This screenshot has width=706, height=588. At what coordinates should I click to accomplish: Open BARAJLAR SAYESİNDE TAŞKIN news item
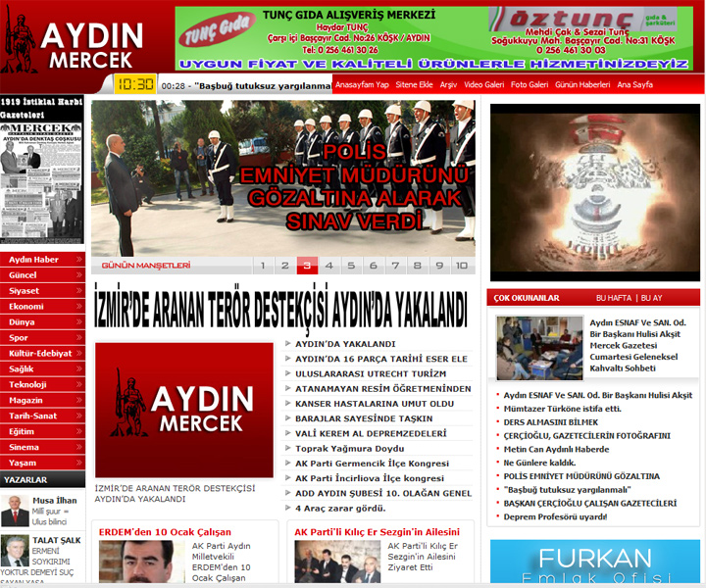coord(364,418)
